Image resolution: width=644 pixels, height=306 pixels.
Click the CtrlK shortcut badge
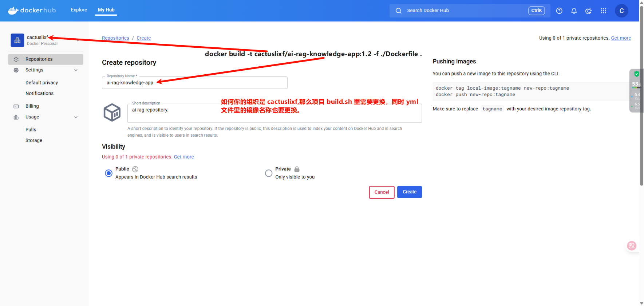(536, 11)
